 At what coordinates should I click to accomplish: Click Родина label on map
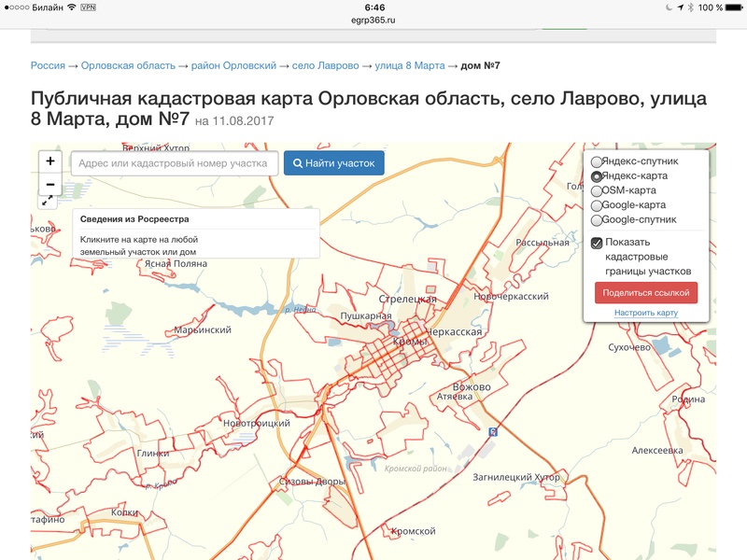click(688, 399)
